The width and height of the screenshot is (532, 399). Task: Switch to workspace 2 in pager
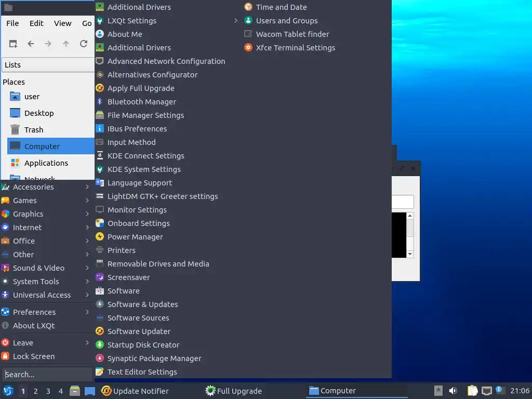pos(36,391)
